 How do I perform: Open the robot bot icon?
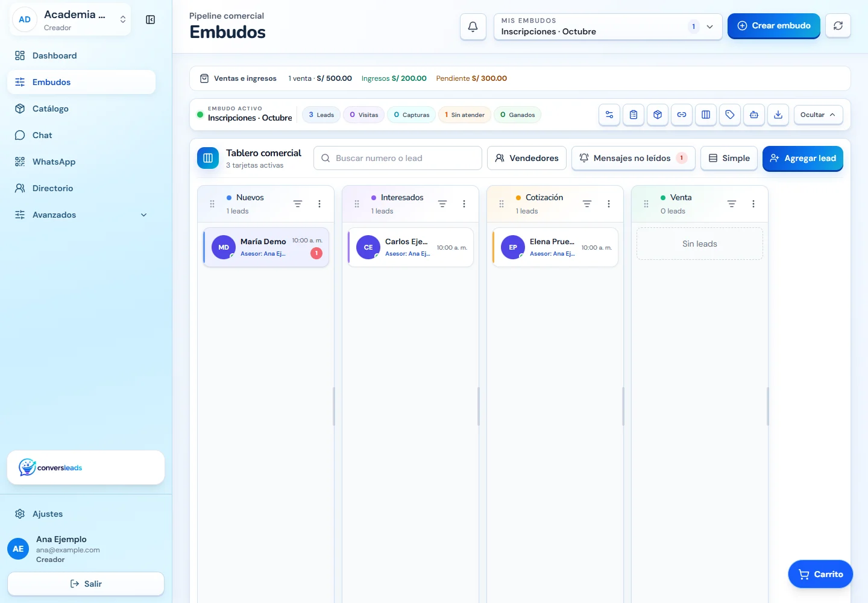pyautogui.click(x=754, y=115)
